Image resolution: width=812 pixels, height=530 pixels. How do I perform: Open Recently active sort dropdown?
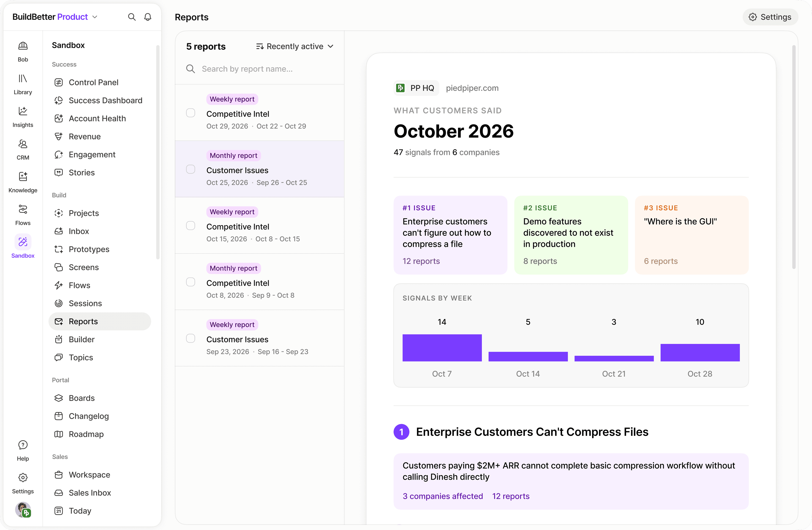point(295,46)
